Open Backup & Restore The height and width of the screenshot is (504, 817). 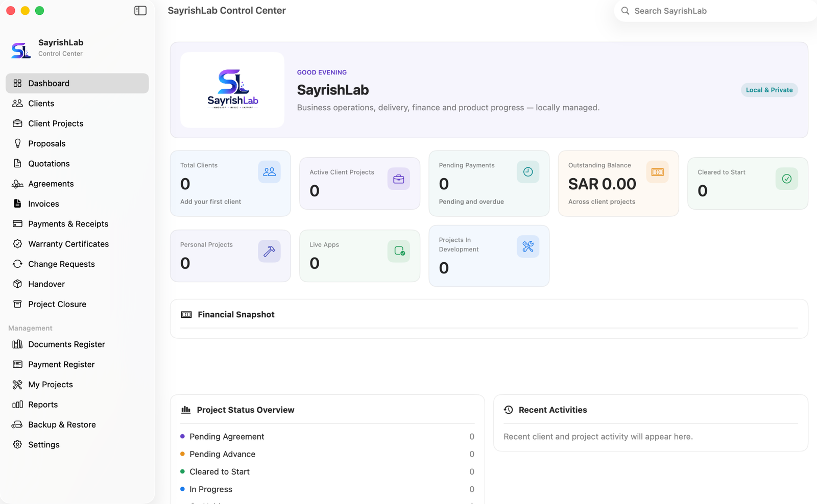pyautogui.click(x=77, y=424)
